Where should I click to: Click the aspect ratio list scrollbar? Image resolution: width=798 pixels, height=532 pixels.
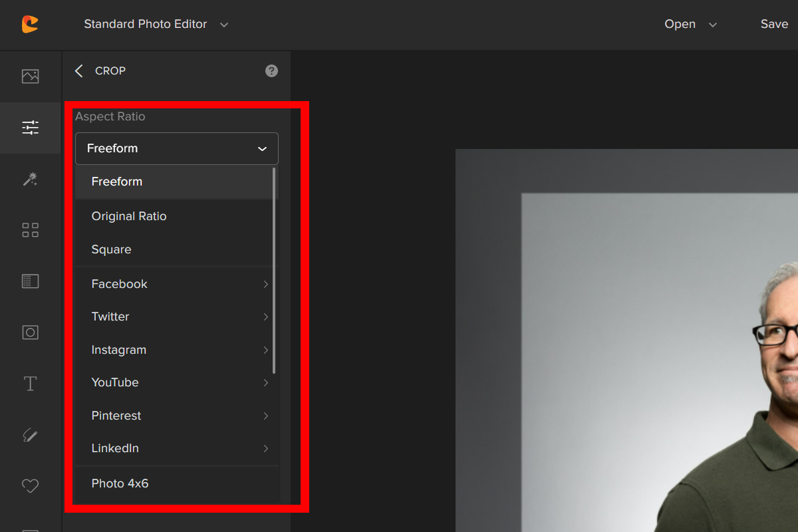(x=274, y=266)
